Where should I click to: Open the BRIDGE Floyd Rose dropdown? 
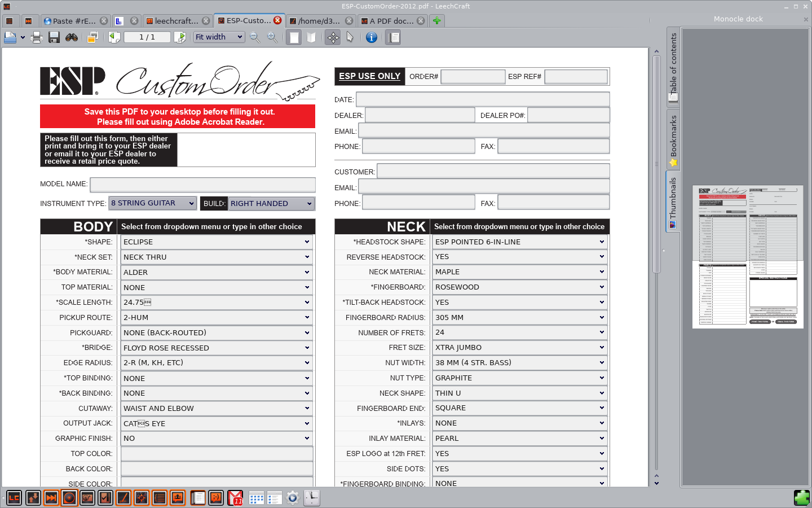point(217,348)
